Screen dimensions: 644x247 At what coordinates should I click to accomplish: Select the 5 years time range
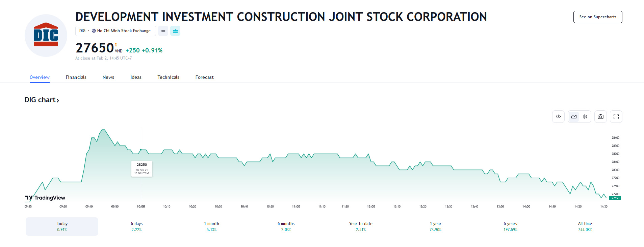pos(510,226)
